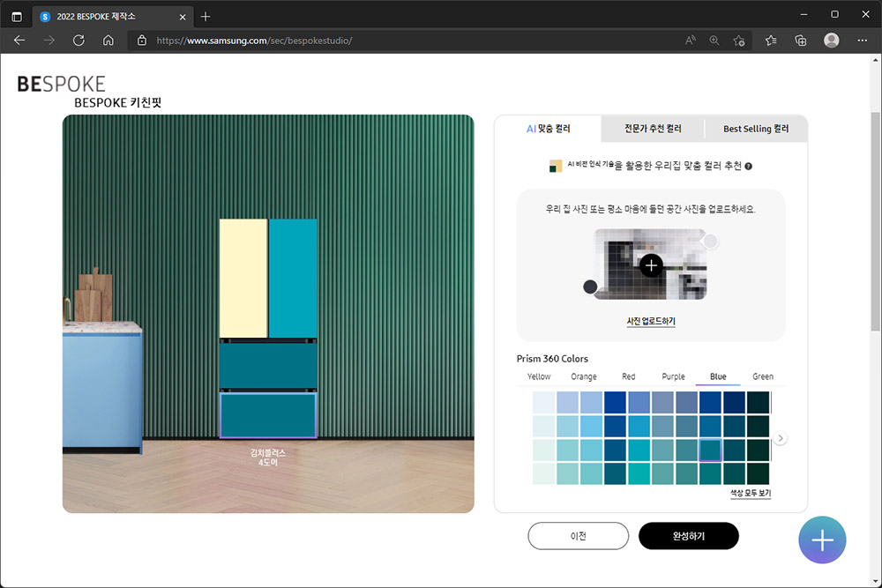Viewport: 882px width, 588px height.
Task: View site info via the lock icon
Action: click(142, 41)
